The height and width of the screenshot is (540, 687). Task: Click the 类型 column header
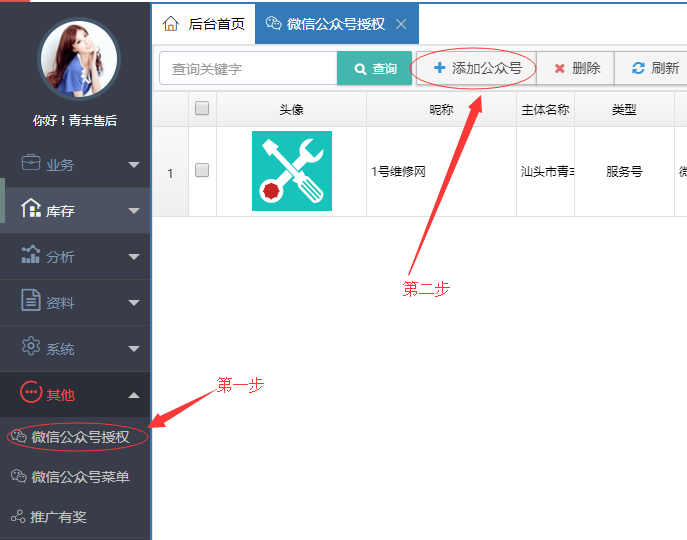point(624,109)
